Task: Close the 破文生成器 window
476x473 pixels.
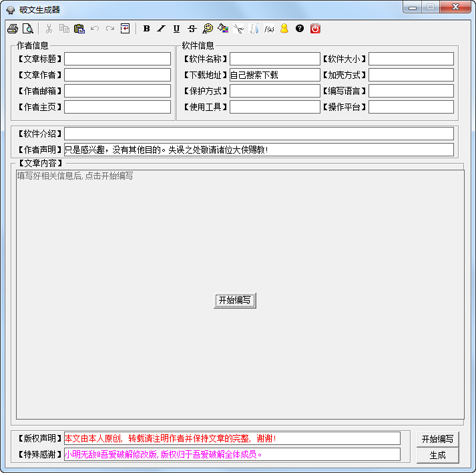Action: point(455,7)
